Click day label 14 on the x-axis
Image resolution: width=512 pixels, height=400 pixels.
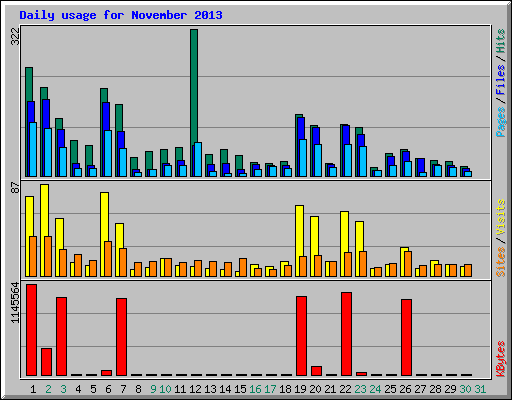point(225,389)
